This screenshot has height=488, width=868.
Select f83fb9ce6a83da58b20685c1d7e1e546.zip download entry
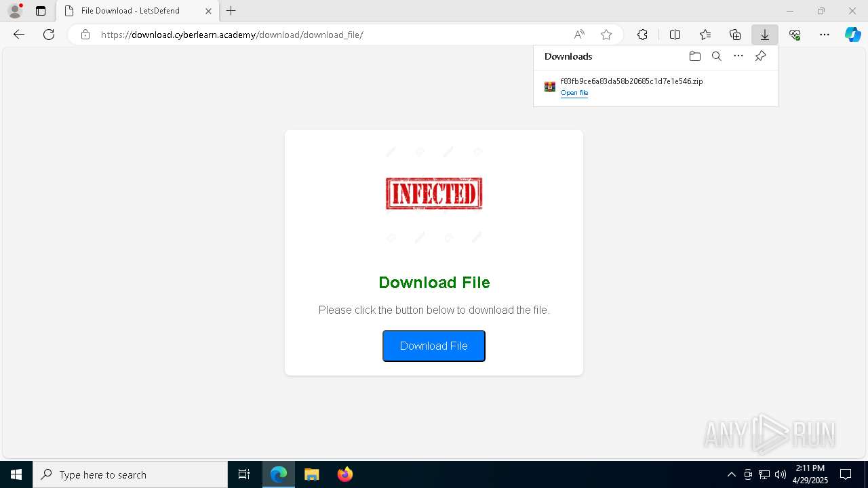(656, 87)
